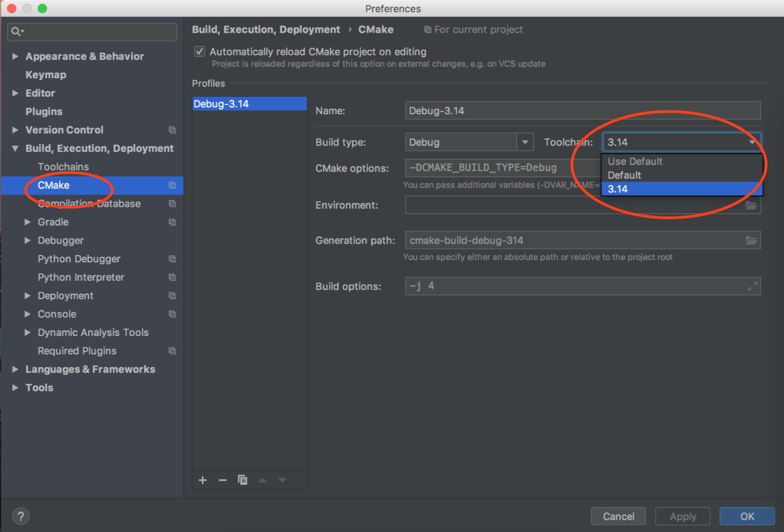Screen dimensions: 784x532
Task: Move the selected profile up with the arrow icon
Action: pos(262,480)
